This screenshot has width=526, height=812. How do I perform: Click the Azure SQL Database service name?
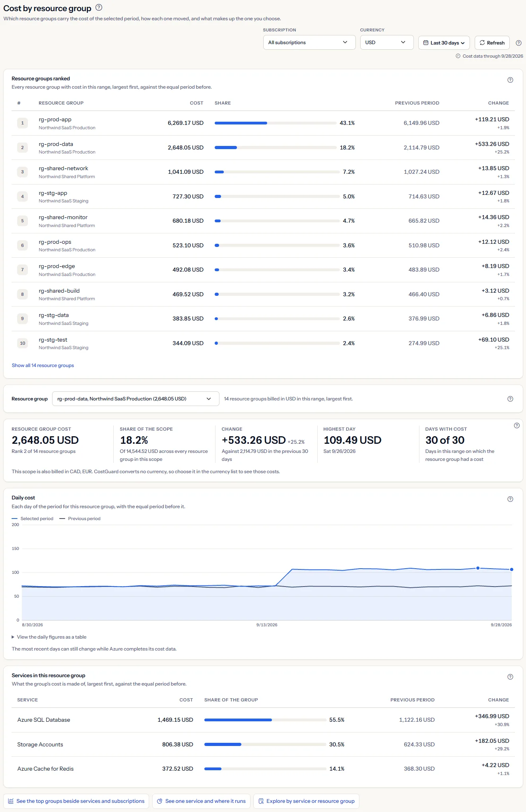tap(44, 720)
